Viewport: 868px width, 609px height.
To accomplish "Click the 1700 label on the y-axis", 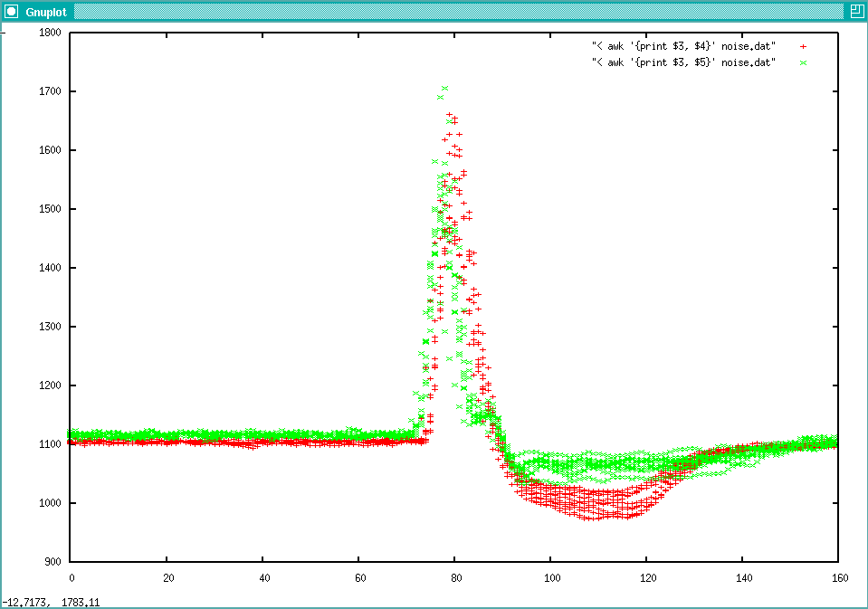I will pos(50,91).
